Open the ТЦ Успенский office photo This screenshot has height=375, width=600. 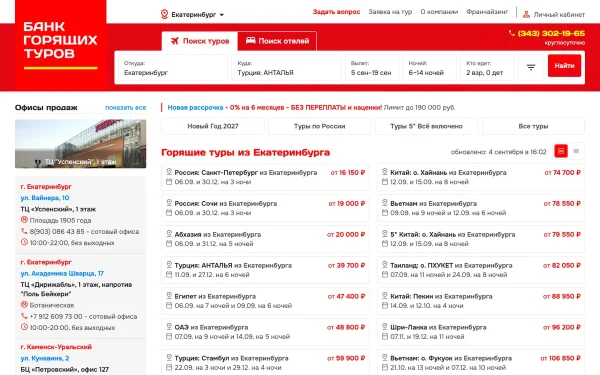pos(80,144)
